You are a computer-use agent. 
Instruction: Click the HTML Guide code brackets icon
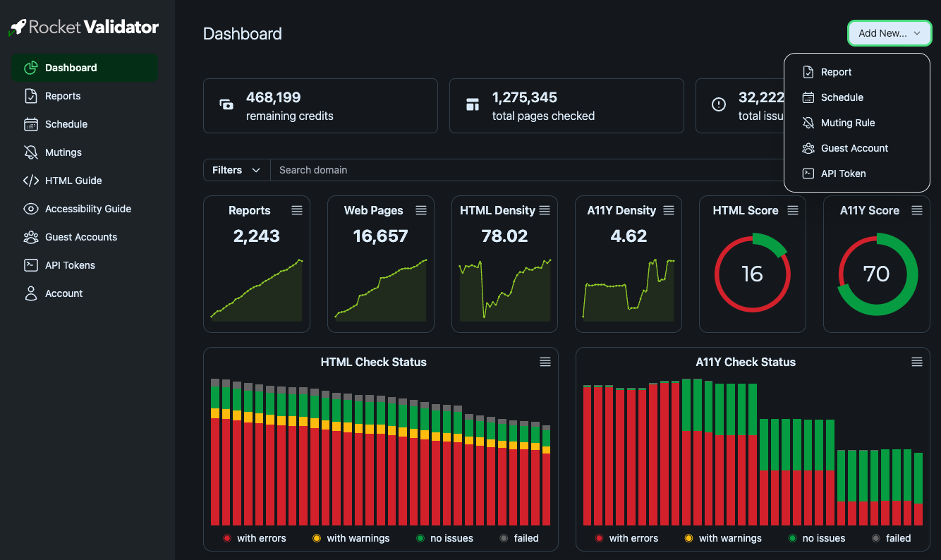(x=31, y=181)
